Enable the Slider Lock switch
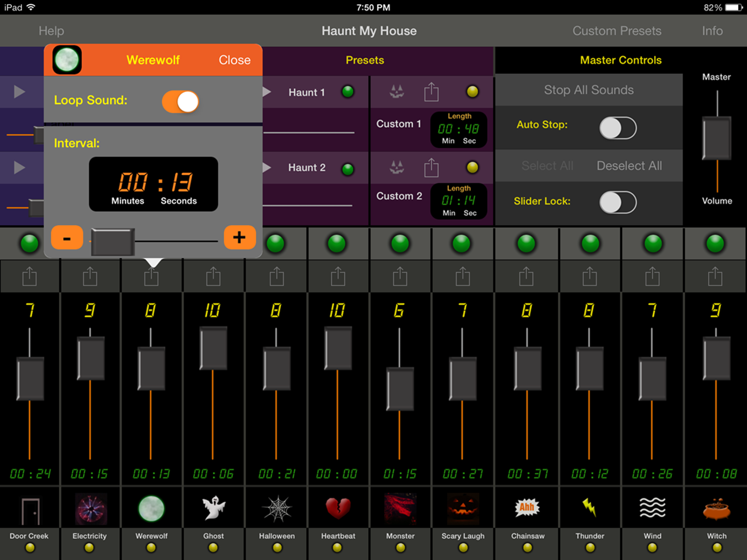 pyautogui.click(x=618, y=202)
